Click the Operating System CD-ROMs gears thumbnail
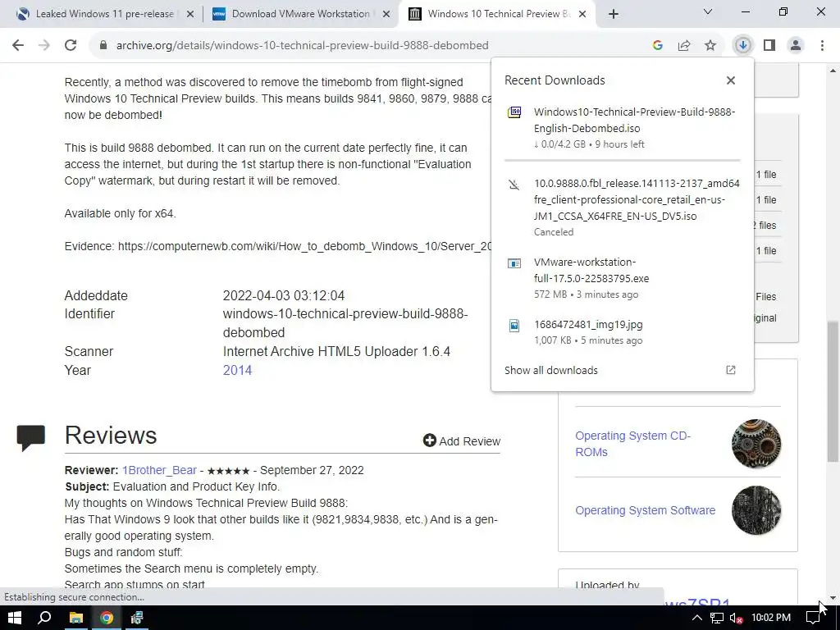Image resolution: width=840 pixels, height=630 pixels. [756, 444]
